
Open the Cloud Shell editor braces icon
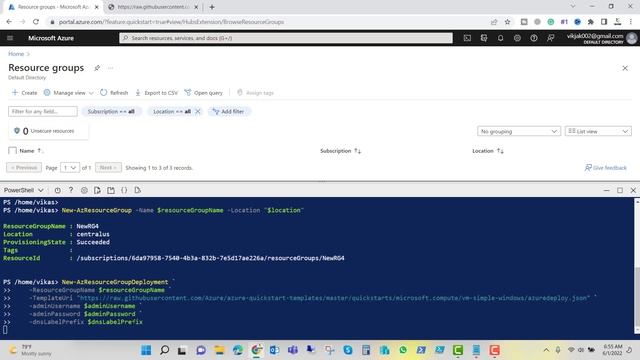point(124,190)
